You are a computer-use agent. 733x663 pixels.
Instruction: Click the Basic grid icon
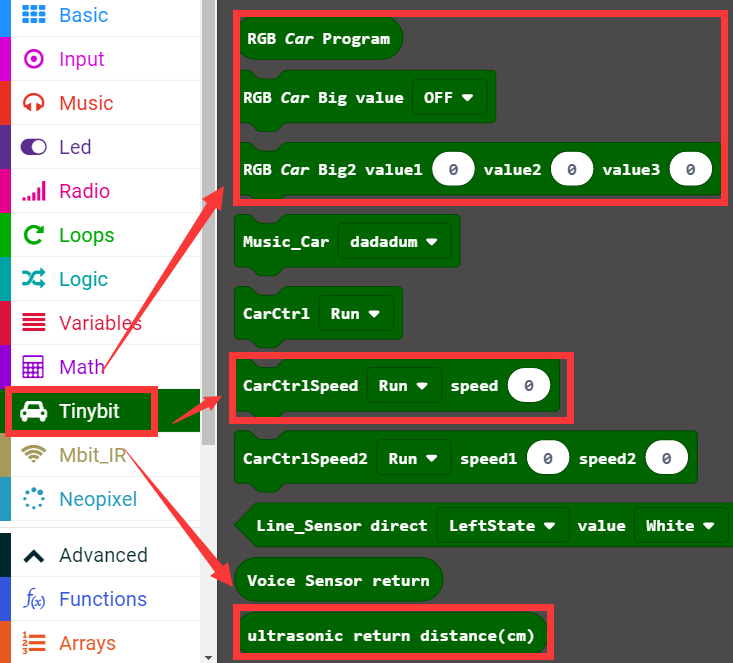(x=34, y=15)
